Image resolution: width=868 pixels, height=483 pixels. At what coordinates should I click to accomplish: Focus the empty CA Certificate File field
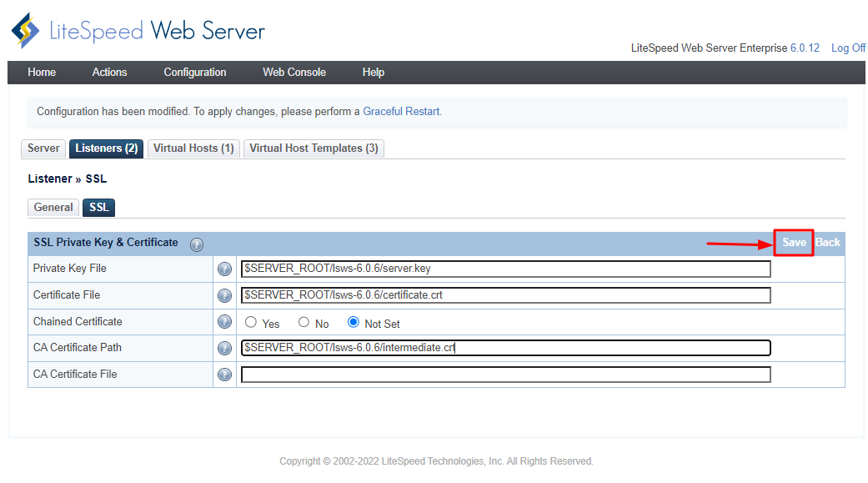(506, 375)
